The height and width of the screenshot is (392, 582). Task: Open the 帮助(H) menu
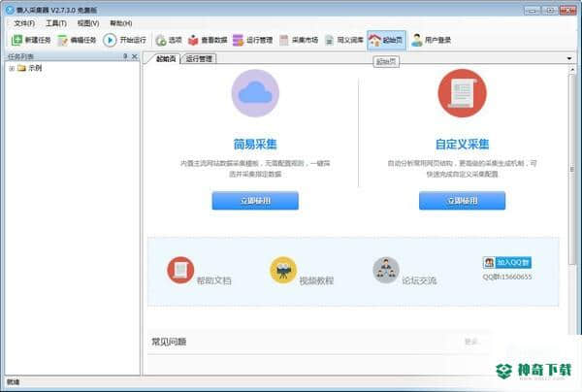[121, 23]
